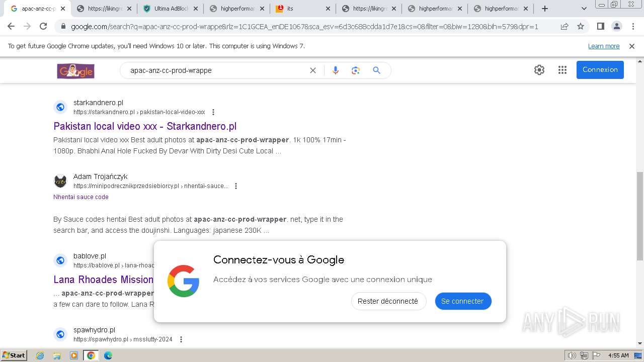The image size is (644, 362).
Task: Open the Nhentai sauce code link
Action: pos(81,197)
